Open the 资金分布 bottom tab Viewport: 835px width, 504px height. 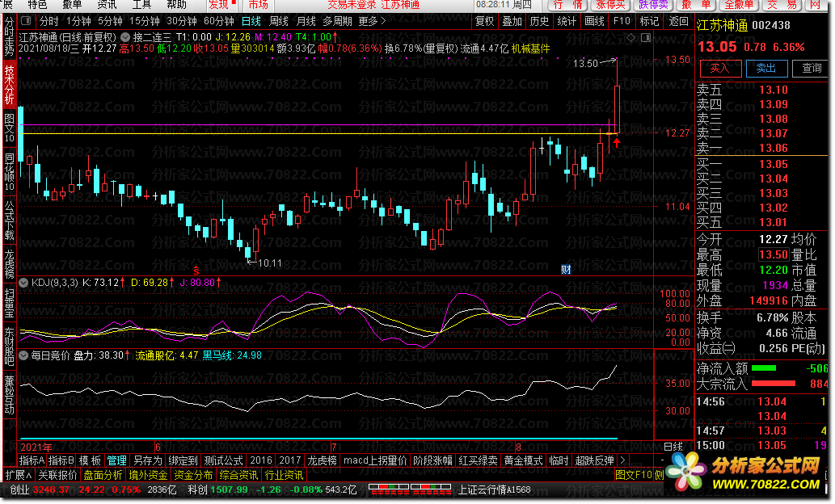point(193,475)
